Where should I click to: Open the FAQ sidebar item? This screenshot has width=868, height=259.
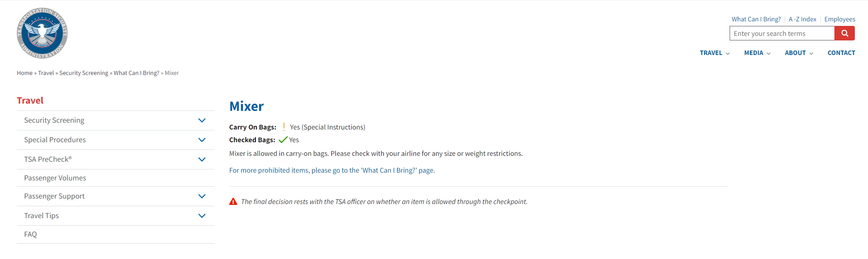(30, 234)
